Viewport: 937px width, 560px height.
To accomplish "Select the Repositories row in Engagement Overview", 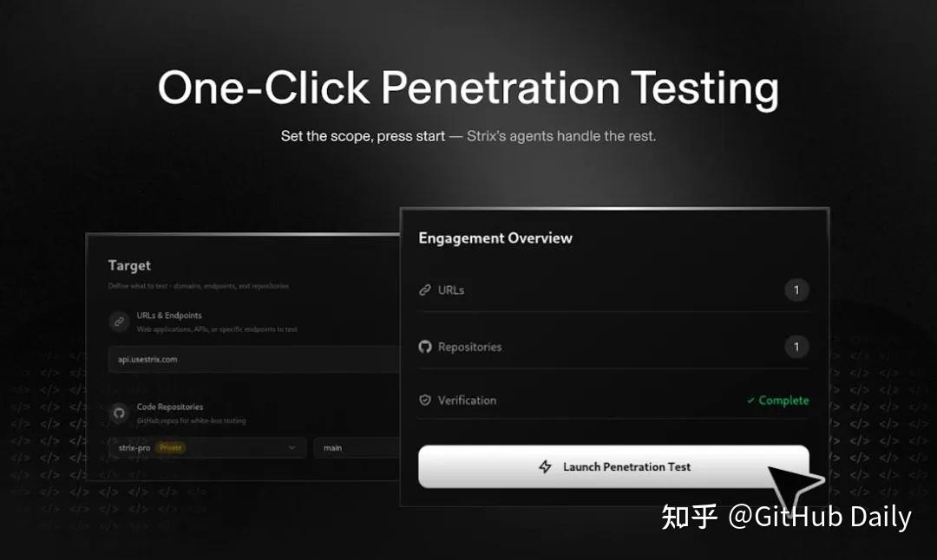I will (613, 347).
